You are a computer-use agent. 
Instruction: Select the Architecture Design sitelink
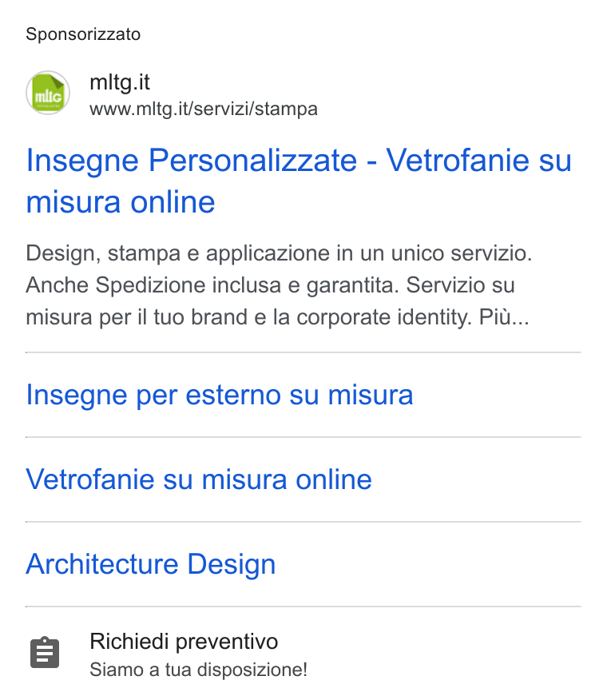click(x=151, y=564)
